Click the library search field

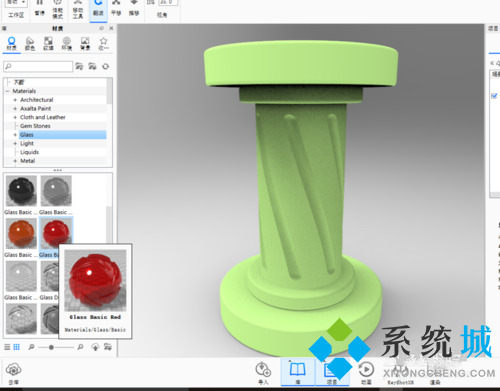point(38,66)
